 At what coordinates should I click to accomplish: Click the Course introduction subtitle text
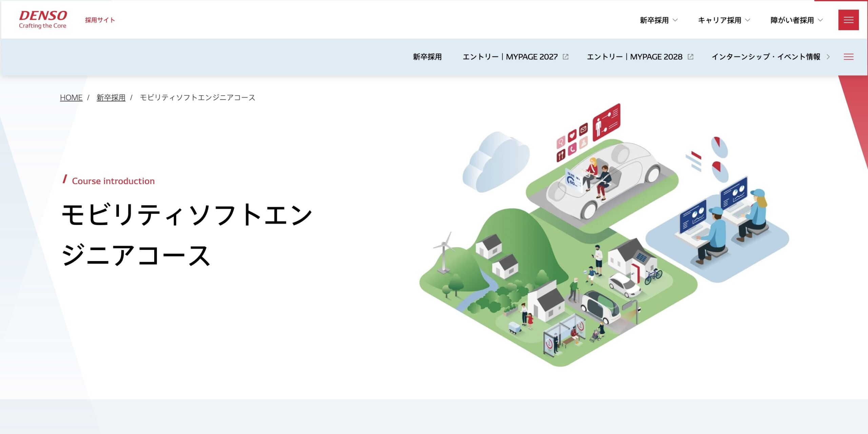[113, 181]
